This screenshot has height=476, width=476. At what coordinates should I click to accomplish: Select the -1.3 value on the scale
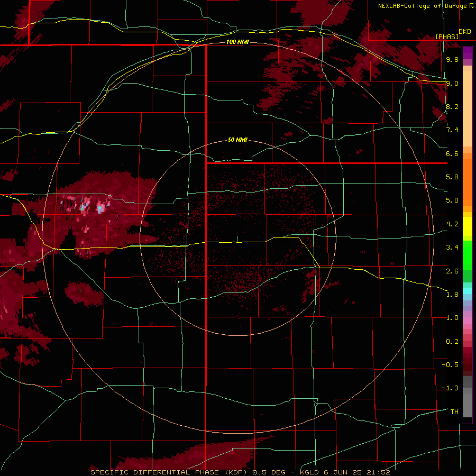450,388
